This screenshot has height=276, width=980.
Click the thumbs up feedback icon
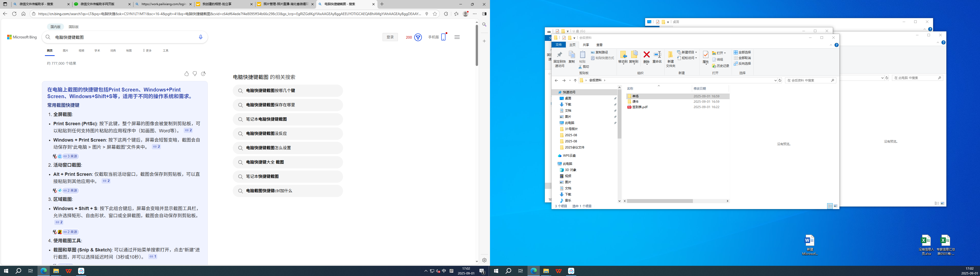coord(186,74)
